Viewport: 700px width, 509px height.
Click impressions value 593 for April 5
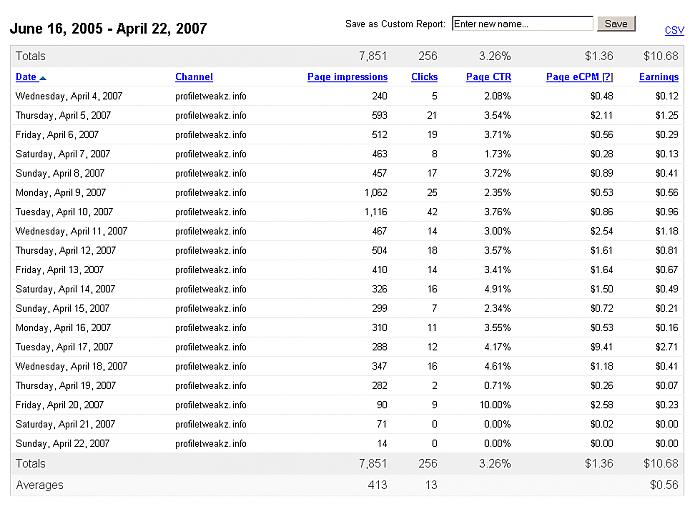(x=379, y=115)
